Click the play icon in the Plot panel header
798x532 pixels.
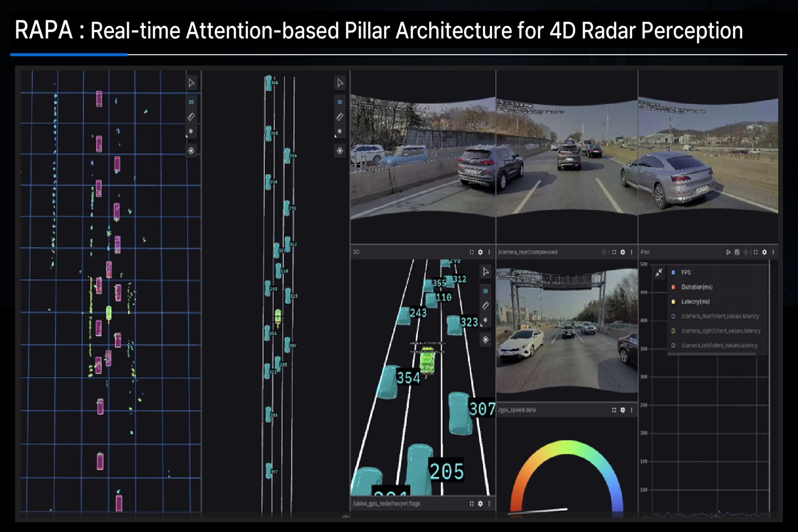pos(728,252)
